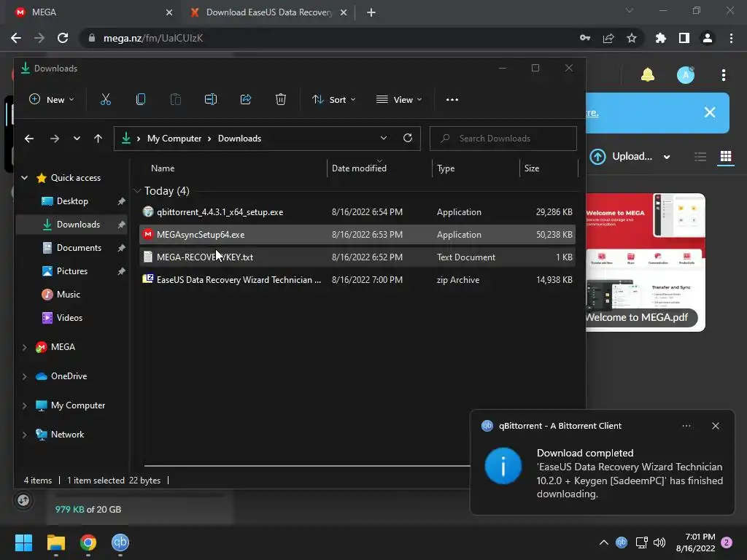Select MEGAsyncSetup64.exe file

click(357, 234)
